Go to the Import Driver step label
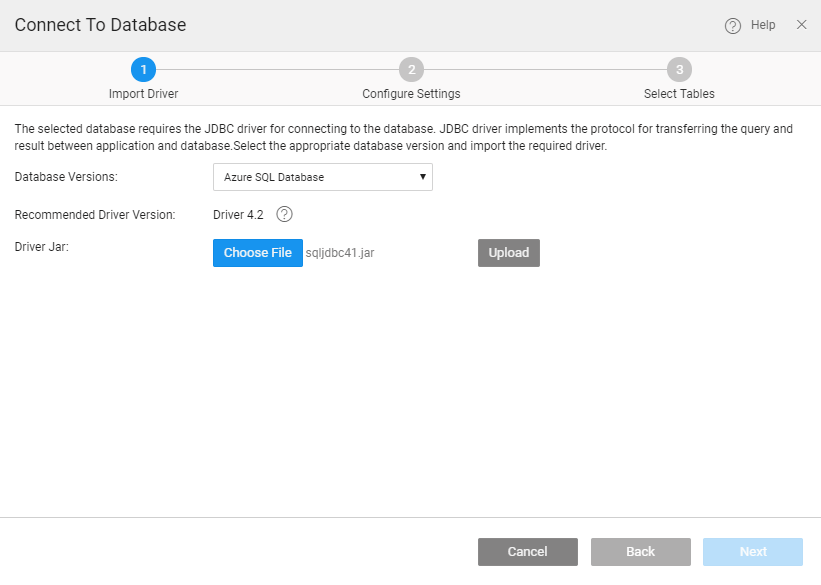Screen dimensions: 821x585 click(143, 94)
